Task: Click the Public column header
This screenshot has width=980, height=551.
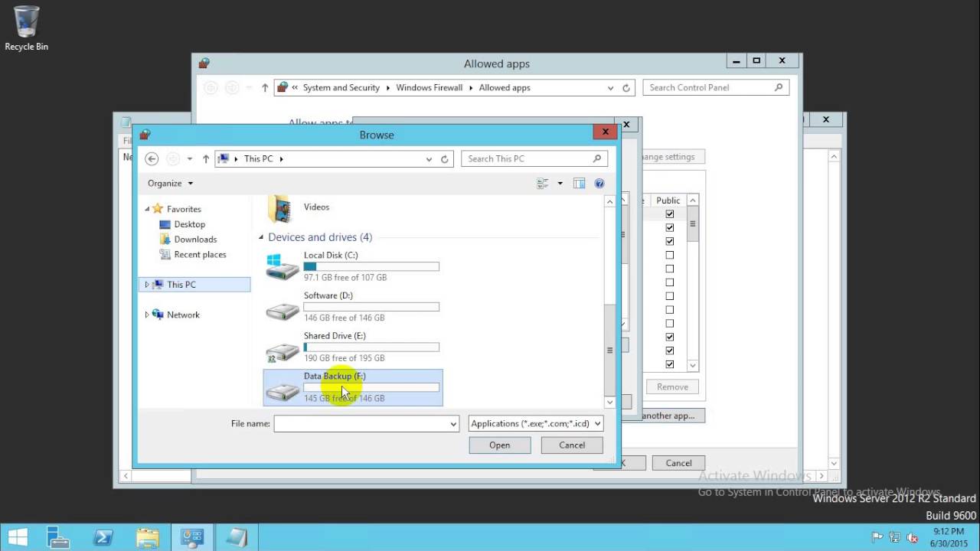Action: click(668, 200)
